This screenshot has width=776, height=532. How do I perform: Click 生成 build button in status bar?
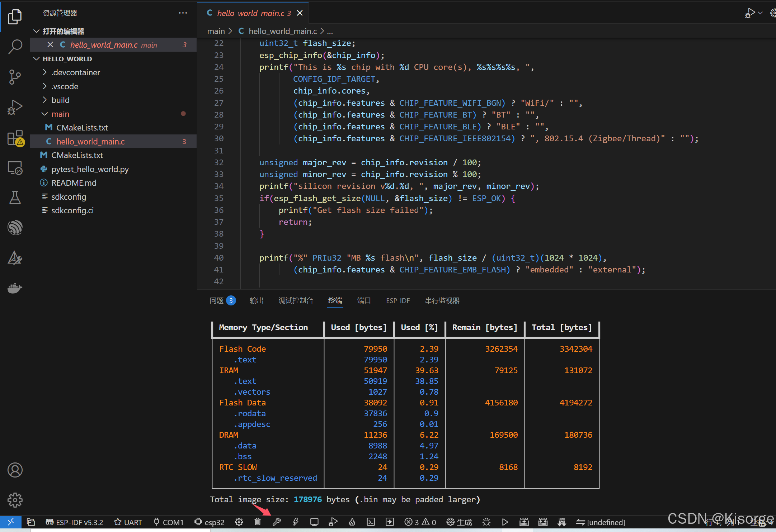coord(459,522)
